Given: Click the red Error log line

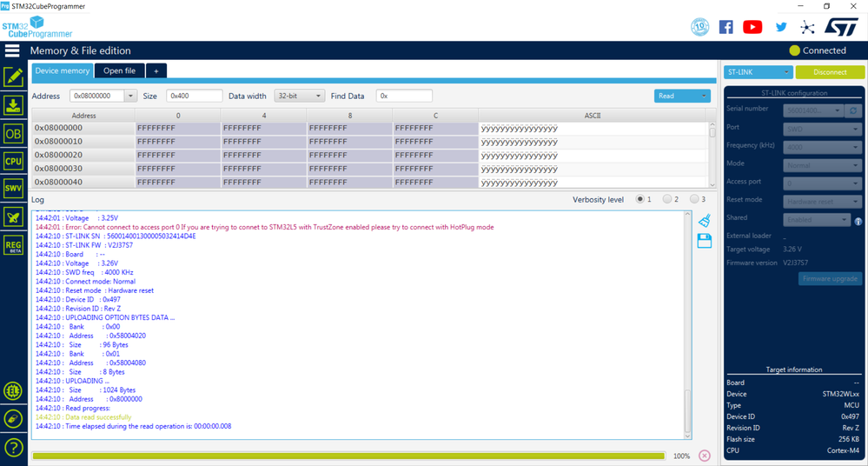Looking at the screenshot, I should point(265,227).
